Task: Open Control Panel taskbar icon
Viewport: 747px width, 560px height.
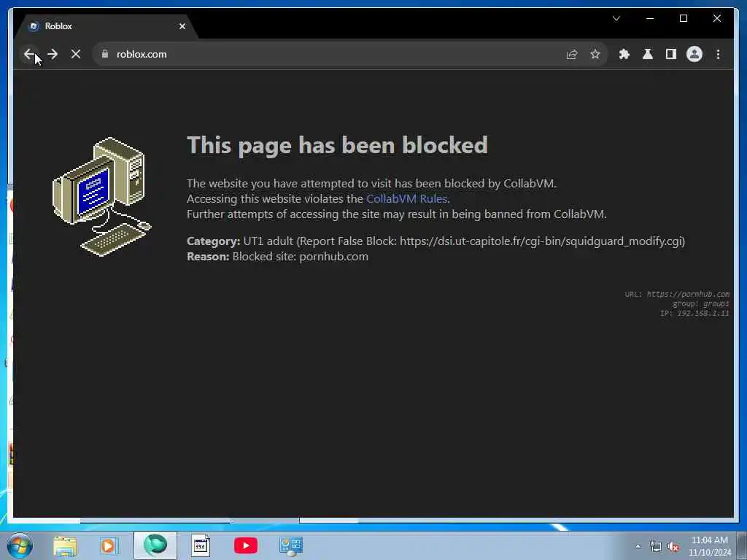Action: pos(290,547)
